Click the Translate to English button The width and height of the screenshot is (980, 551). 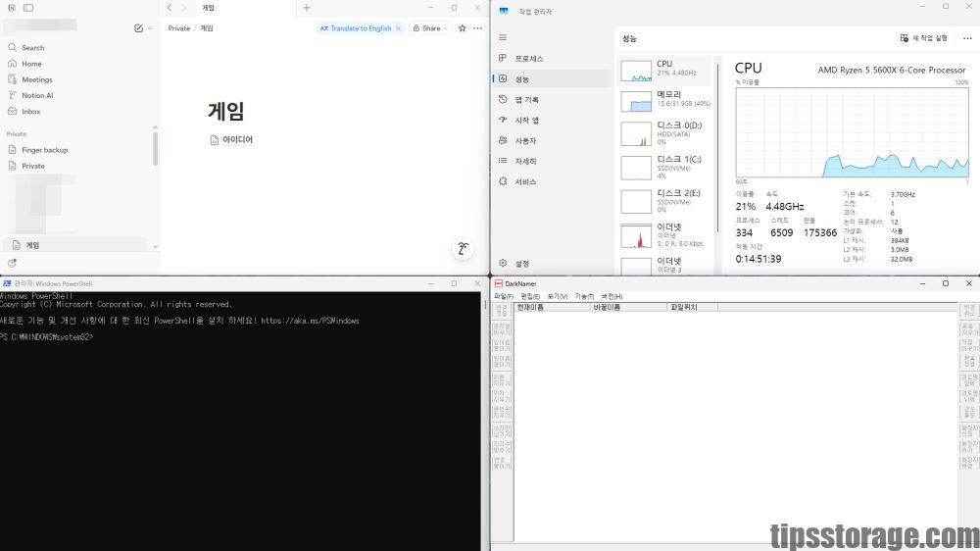(355, 28)
